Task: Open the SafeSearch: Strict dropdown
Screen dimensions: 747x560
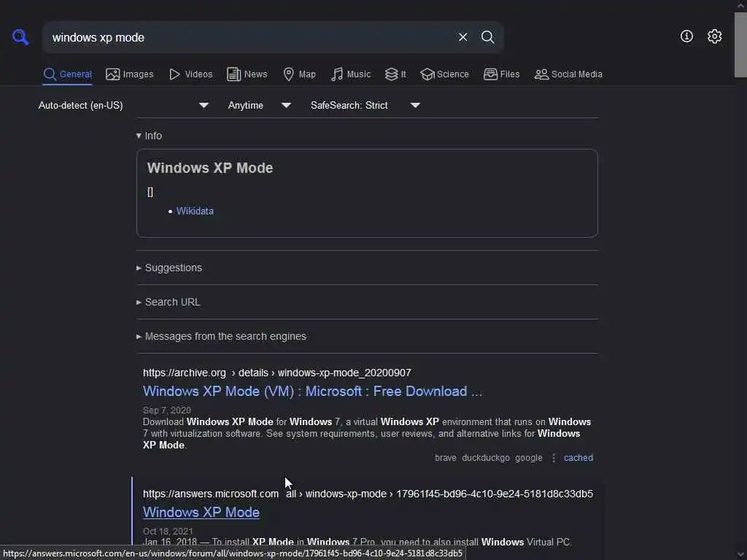Action: (365, 105)
